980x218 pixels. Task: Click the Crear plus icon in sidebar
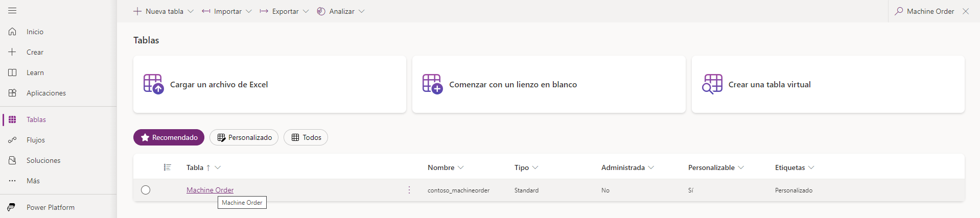(x=12, y=52)
